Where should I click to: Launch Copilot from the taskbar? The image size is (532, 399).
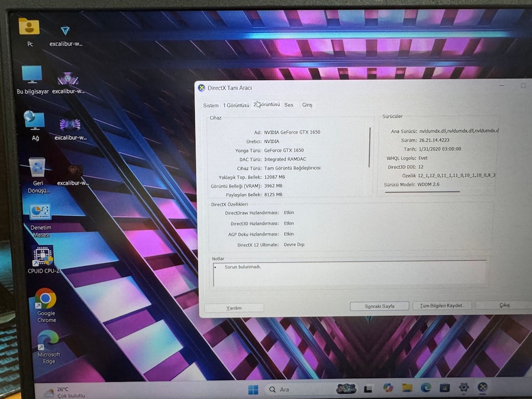click(388, 388)
